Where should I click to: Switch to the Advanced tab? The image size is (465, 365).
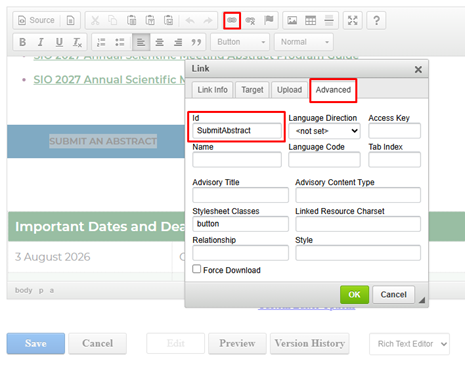click(333, 90)
